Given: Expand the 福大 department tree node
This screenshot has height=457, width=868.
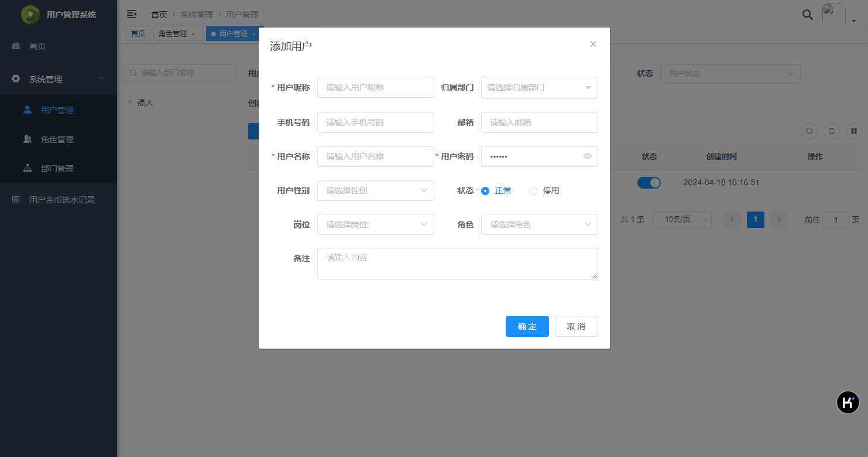Looking at the screenshot, I should tap(129, 102).
